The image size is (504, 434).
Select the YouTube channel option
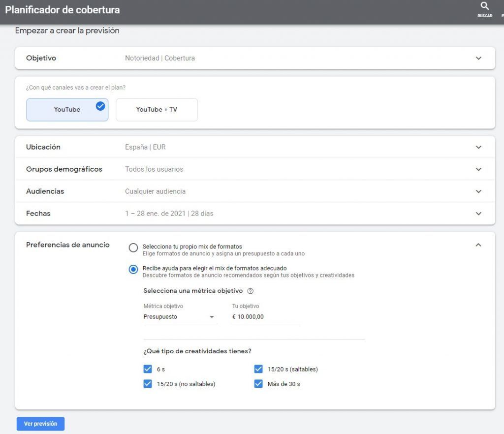(x=67, y=110)
